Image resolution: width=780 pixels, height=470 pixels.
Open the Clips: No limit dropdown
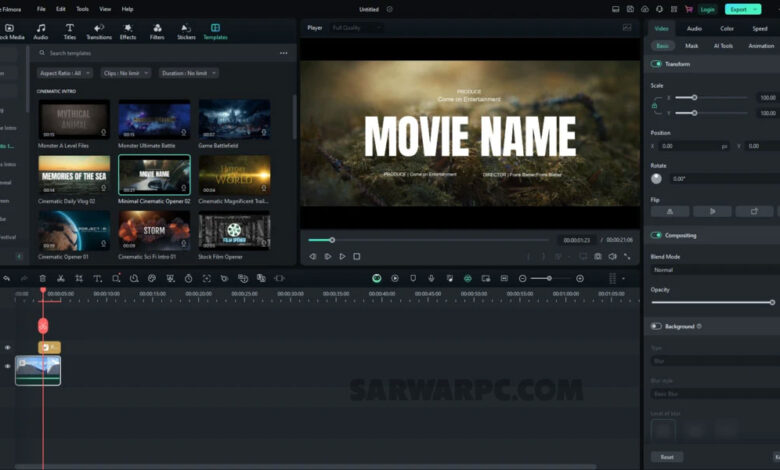coord(125,73)
